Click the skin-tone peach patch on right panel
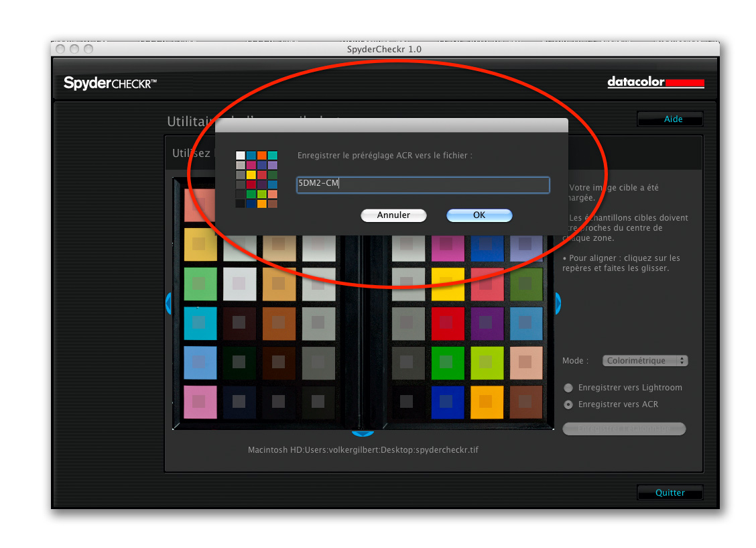 pyautogui.click(x=526, y=363)
